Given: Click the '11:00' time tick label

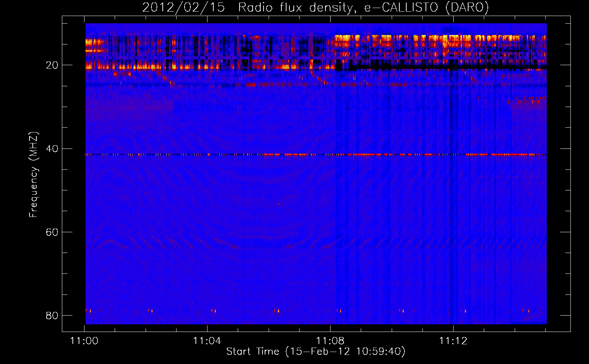Looking at the screenshot, I should click(84, 341).
